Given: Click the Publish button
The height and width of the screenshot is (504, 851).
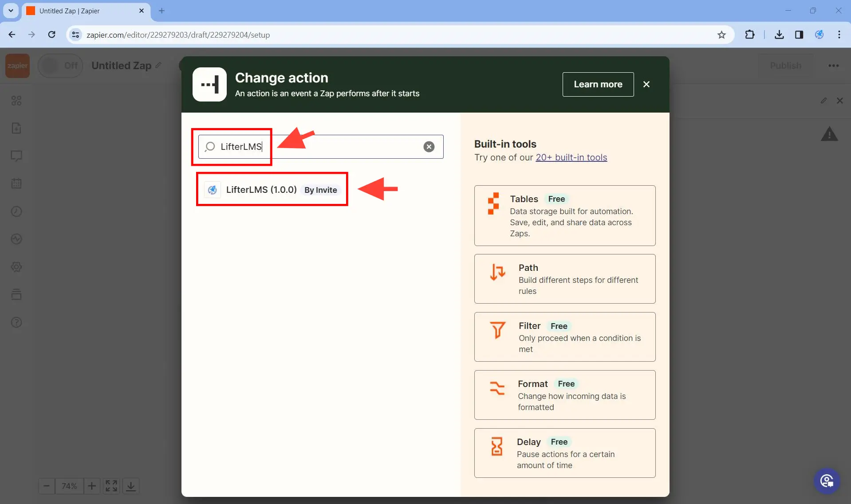Looking at the screenshot, I should coord(785,66).
